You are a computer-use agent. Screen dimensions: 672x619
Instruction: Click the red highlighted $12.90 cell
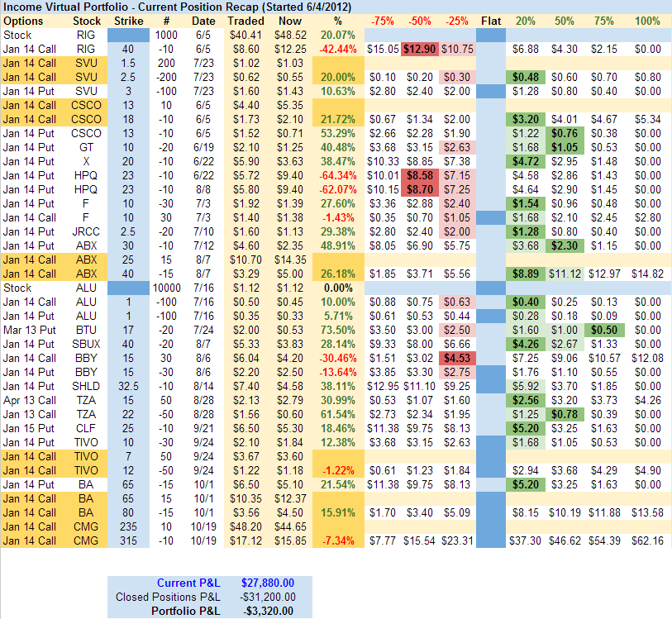point(422,50)
